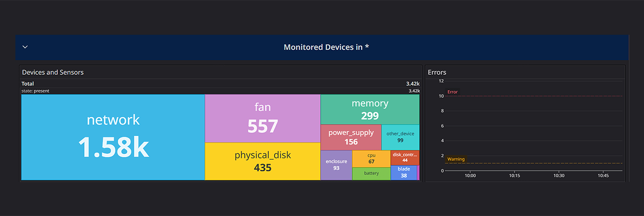Click the orange Warning threshold label

coord(456,159)
